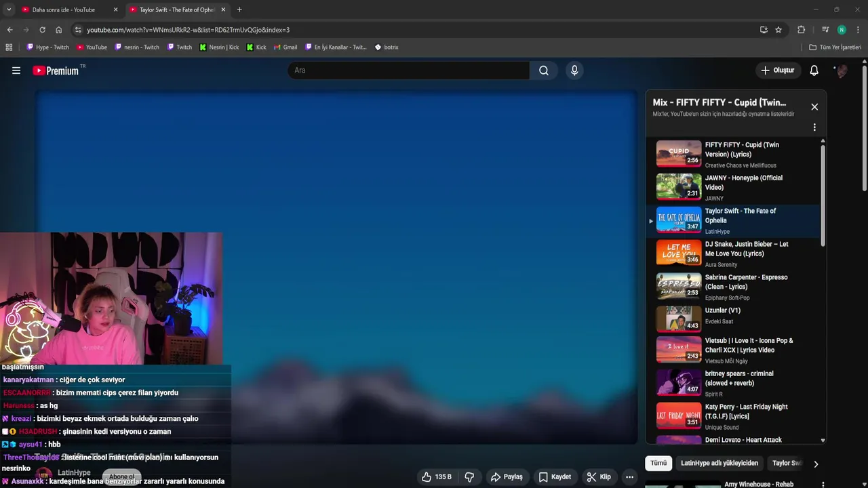Reload the page in Chrome
Viewport: 868px width, 488px height.
click(42, 30)
